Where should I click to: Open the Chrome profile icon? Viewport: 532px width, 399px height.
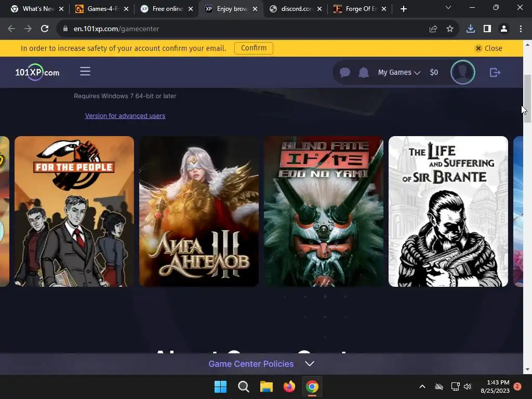(x=504, y=29)
